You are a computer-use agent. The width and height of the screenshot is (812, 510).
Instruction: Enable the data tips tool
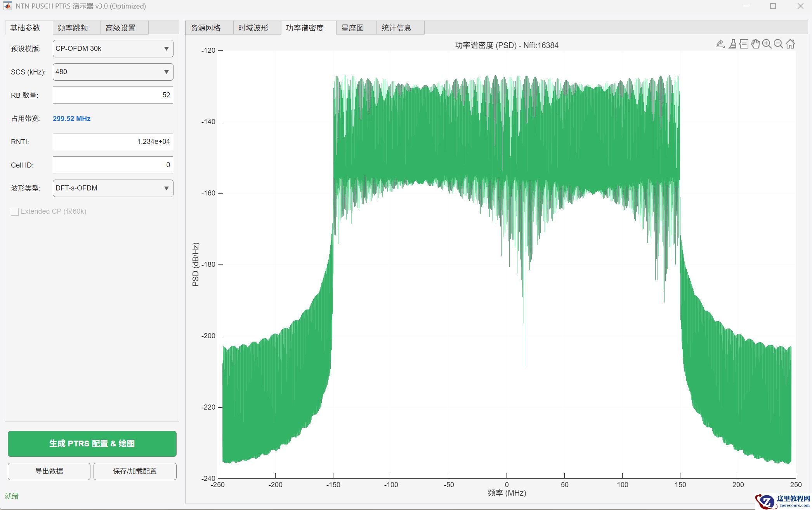[x=744, y=44]
